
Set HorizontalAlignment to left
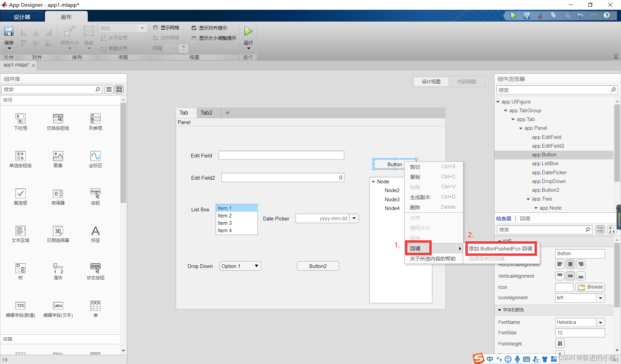click(560, 264)
